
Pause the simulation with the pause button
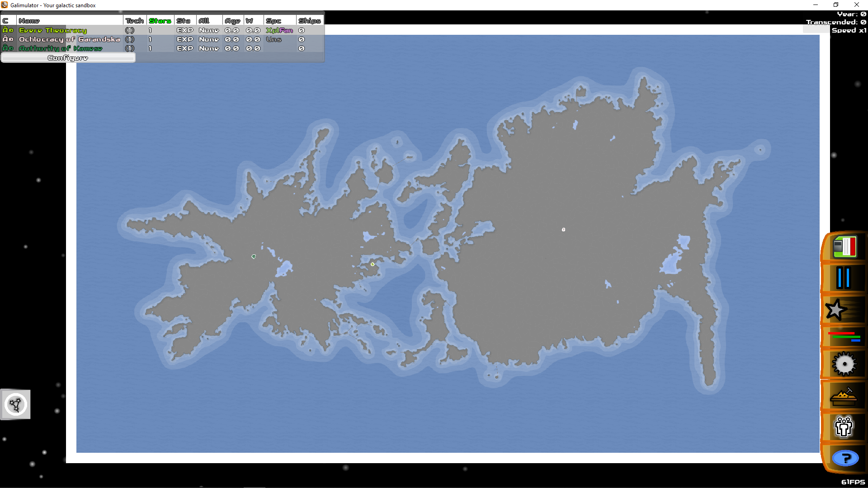tap(844, 278)
